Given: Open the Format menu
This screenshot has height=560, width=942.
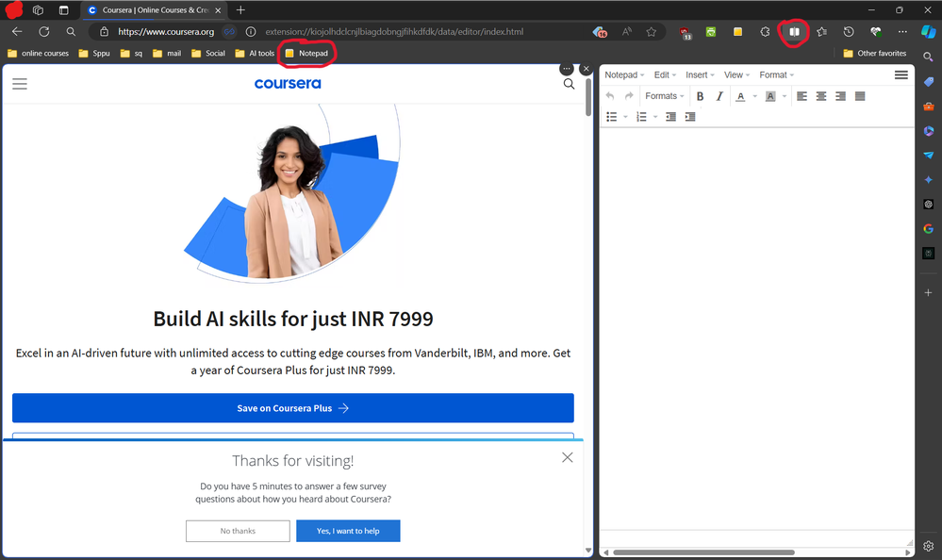Looking at the screenshot, I should point(776,75).
